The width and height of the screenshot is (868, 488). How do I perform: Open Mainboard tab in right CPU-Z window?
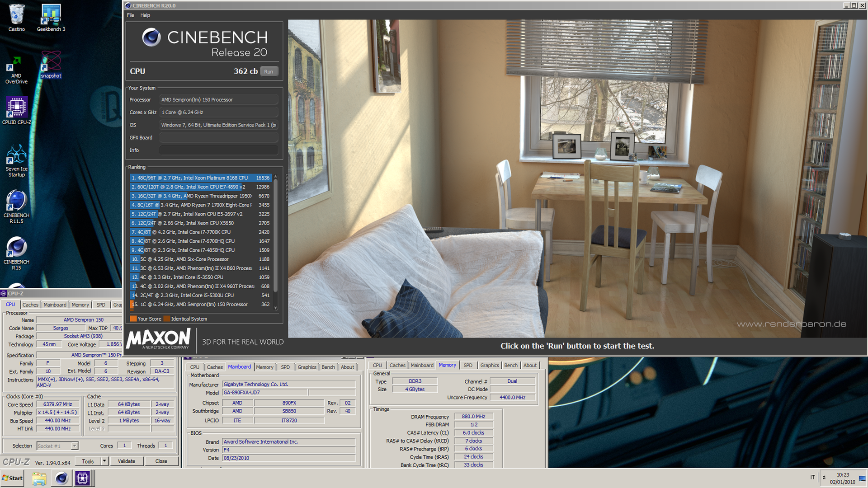click(422, 366)
